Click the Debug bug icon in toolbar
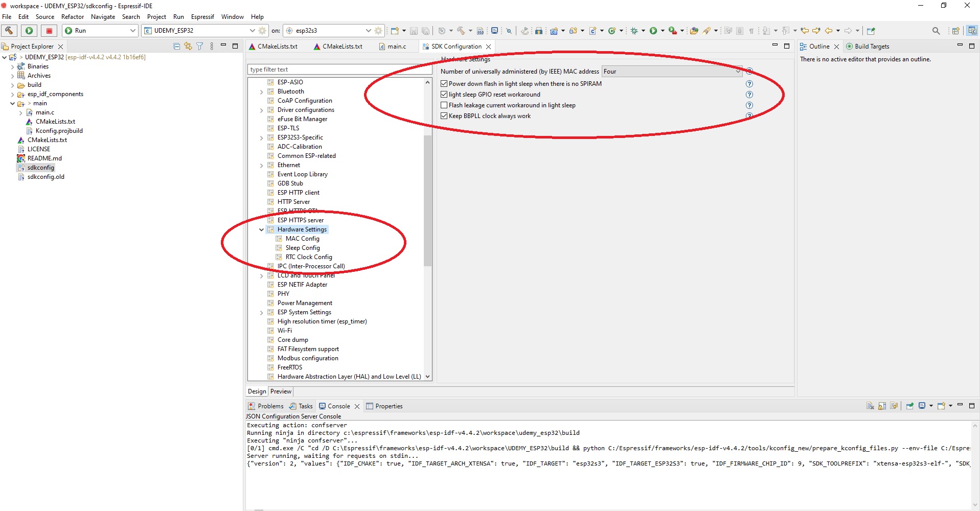Screen dimensions: 980x511 (x=634, y=31)
